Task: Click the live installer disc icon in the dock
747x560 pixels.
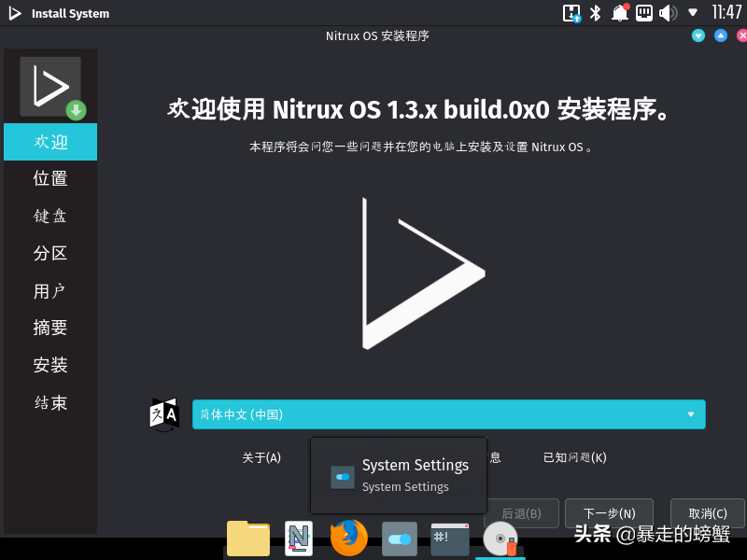Action: point(500,539)
